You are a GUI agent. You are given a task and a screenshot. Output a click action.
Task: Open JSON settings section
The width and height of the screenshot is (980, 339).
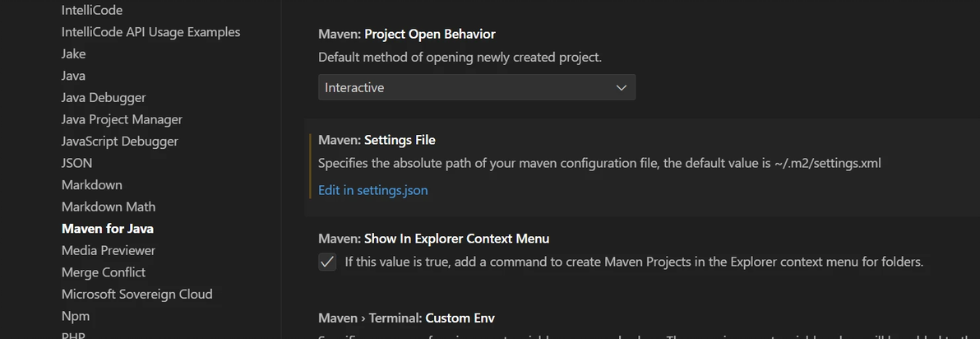76,163
